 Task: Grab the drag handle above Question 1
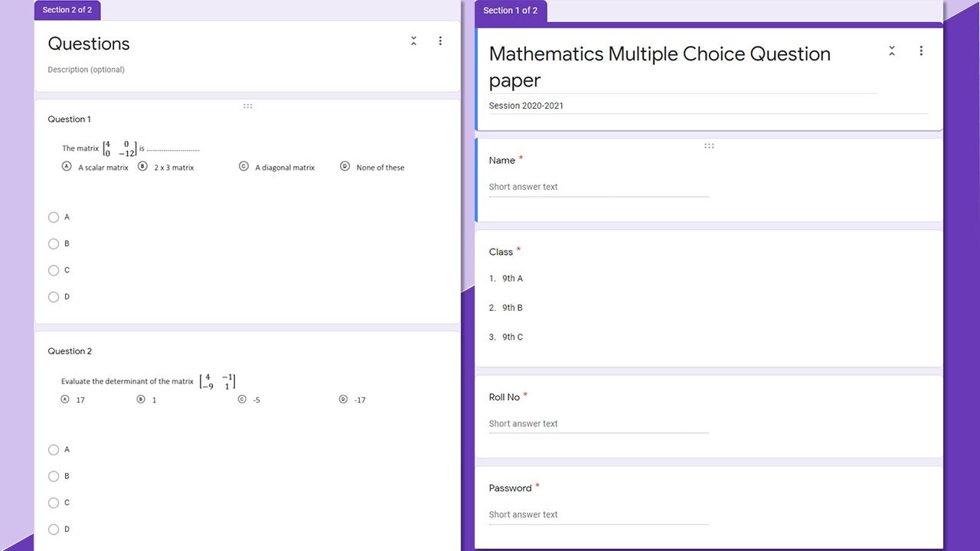(x=247, y=106)
